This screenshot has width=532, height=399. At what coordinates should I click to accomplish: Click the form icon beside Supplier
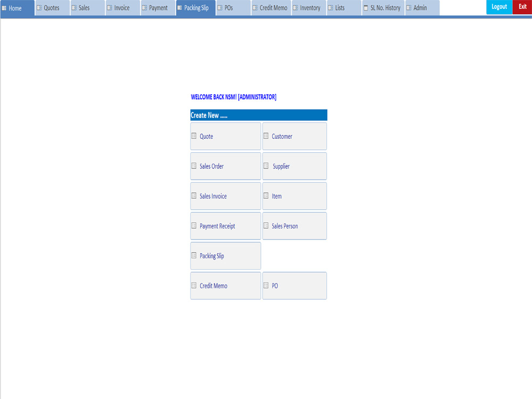point(266,166)
